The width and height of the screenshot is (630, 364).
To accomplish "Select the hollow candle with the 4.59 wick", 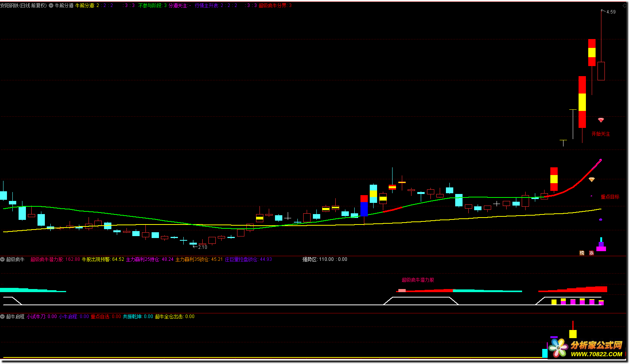I will coord(601,71).
